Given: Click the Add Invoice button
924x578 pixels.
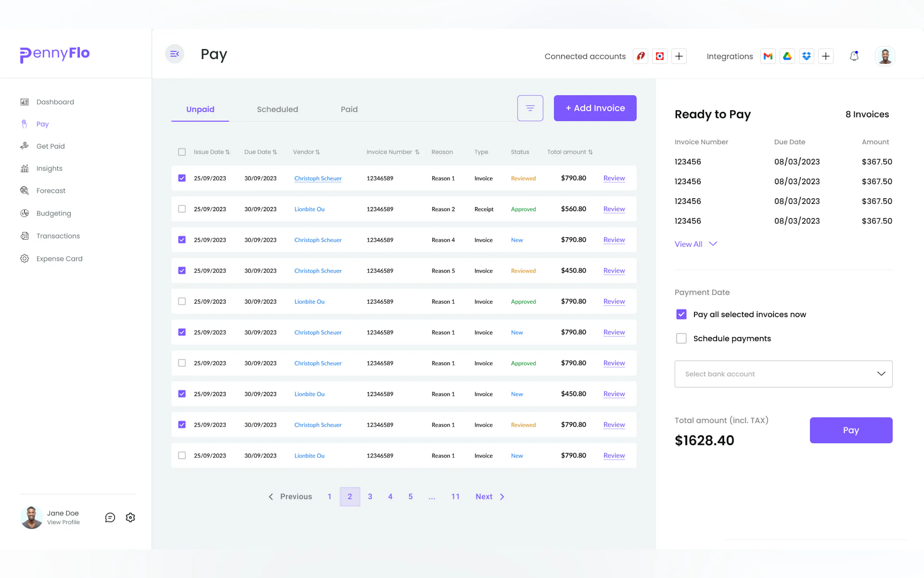Looking at the screenshot, I should 595,108.
